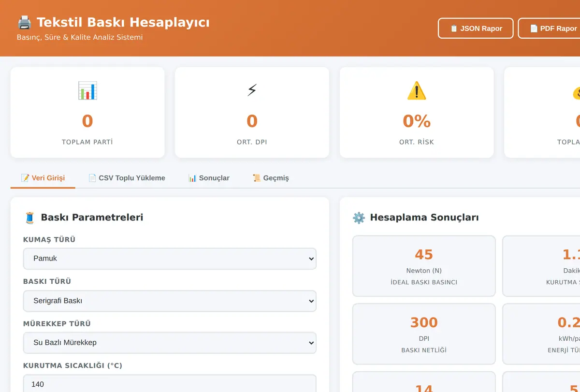Click the Tekstil Baskı Hesaplayıcı title
The height and width of the screenshot is (392, 580).
tap(123, 22)
